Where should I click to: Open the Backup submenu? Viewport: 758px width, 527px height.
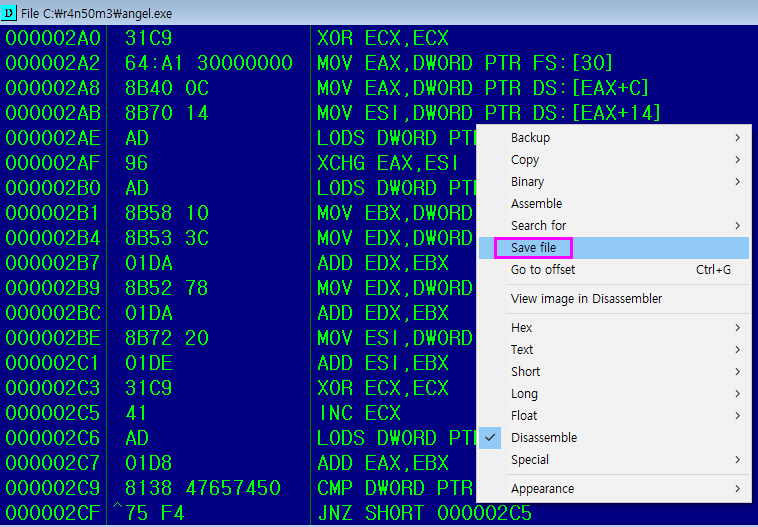coord(613,138)
